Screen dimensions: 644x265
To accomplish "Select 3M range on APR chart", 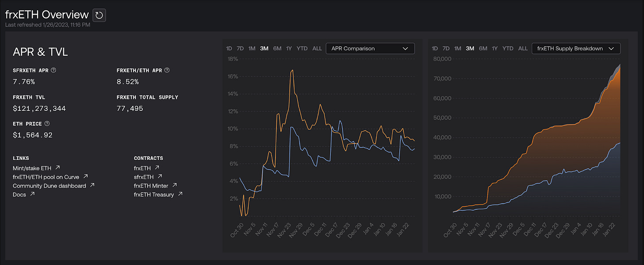I will [x=264, y=49].
